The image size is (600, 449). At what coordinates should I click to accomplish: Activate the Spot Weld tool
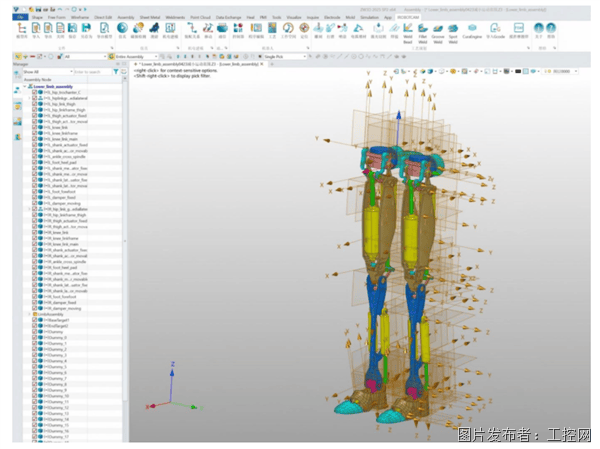coord(453,33)
